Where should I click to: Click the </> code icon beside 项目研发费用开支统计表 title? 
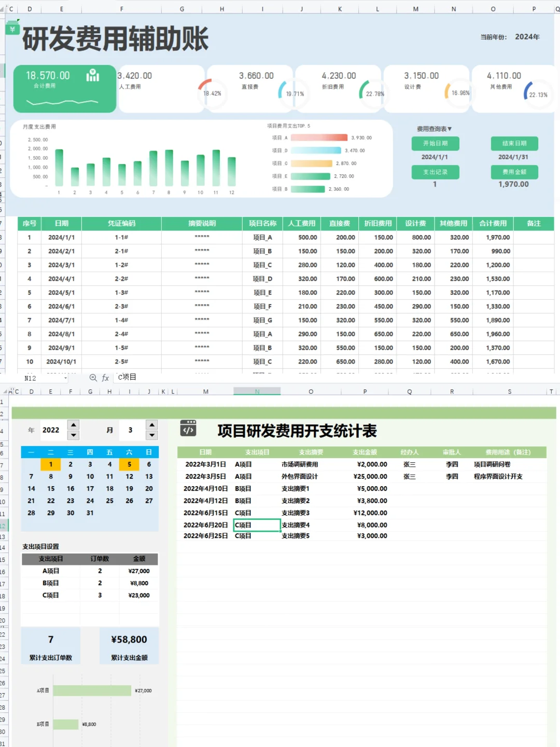point(188,428)
